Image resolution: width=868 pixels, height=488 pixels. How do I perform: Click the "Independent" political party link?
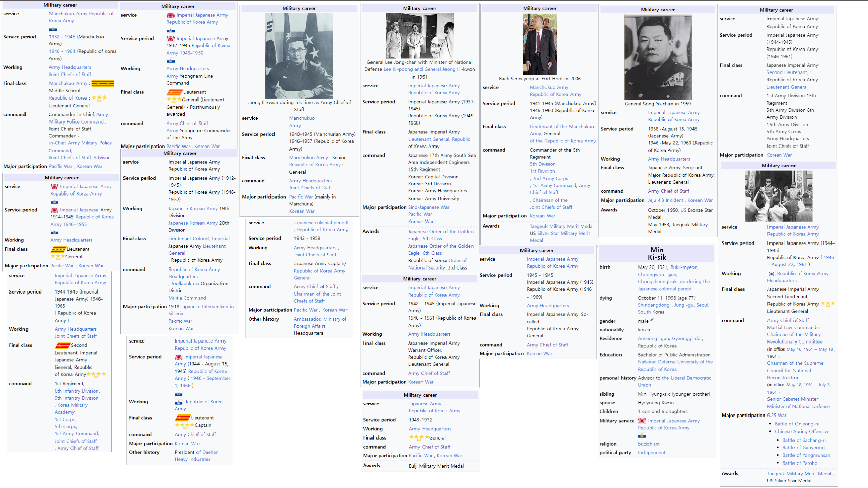pyautogui.click(x=652, y=453)
